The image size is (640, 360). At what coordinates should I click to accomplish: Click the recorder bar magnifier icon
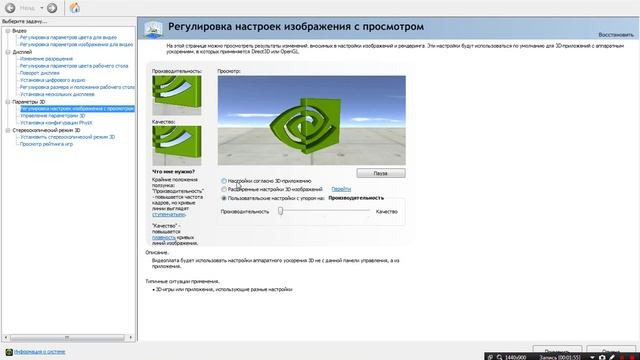tap(499, 357)
